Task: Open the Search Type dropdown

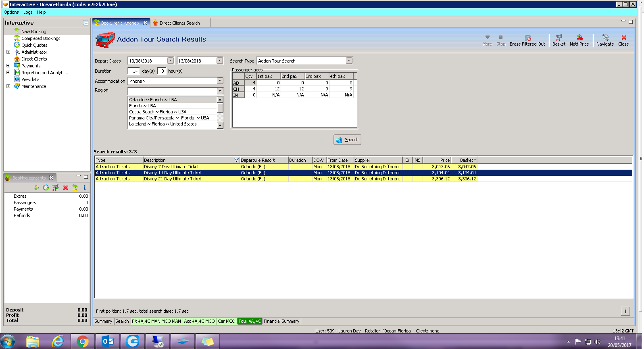Action: point(349,61)
